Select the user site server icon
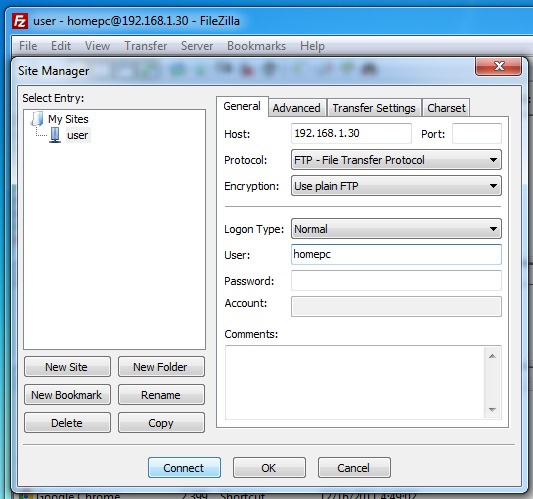The height and width of the screenshot is (499, 533). pyautogui.click(x=55, y=135)
